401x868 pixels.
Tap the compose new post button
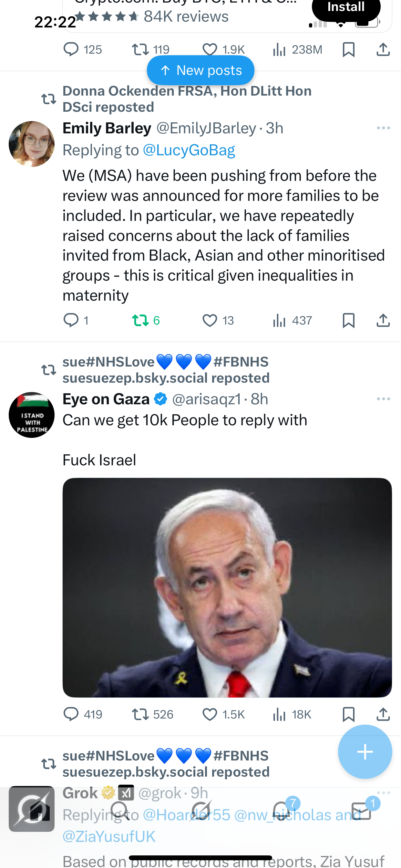point(365,751)
